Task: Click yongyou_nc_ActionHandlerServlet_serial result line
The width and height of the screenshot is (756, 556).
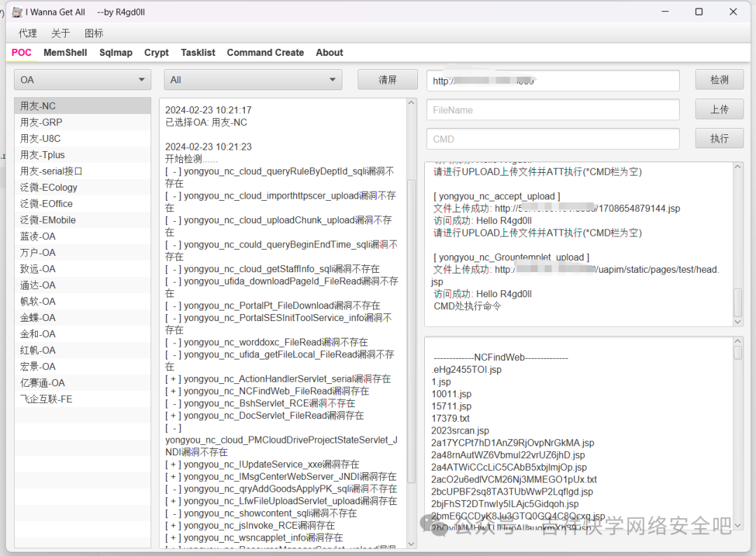Action: (278, 379)
